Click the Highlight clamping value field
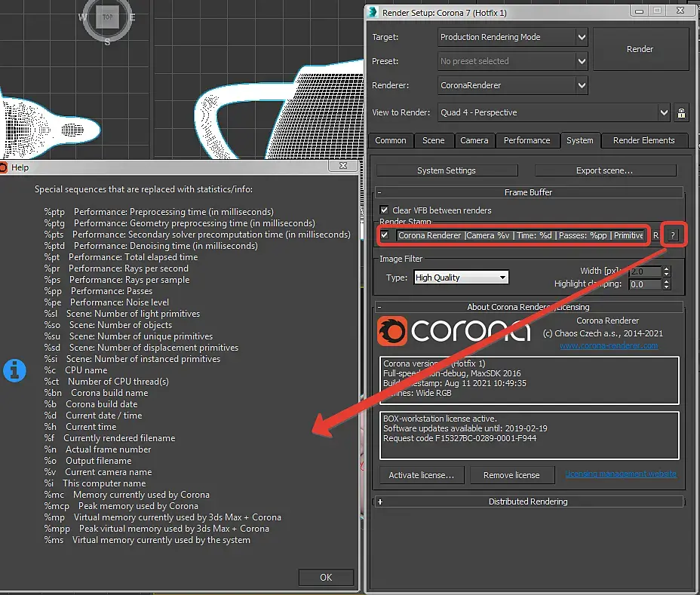Viewport: 700px width, 595px height. tap(645, 284)
